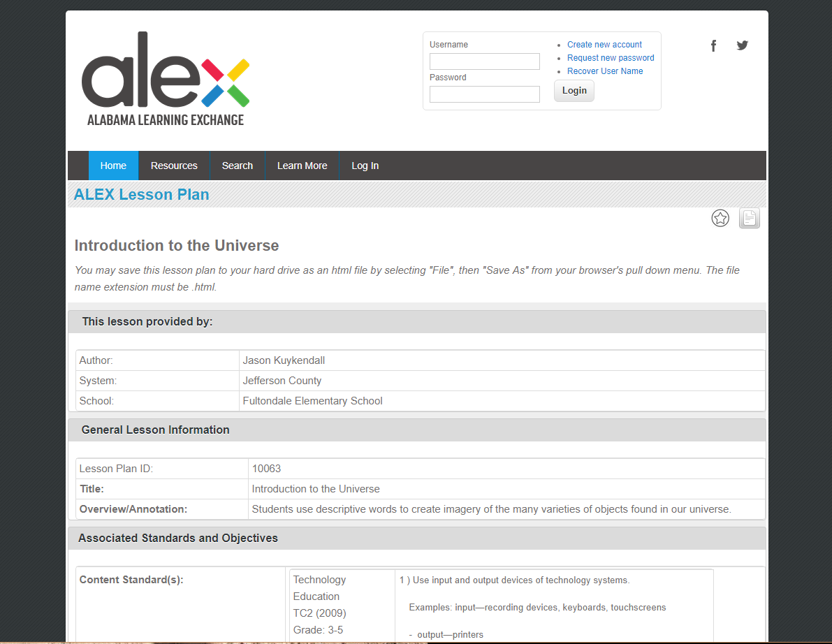Open the Recover User Name link
832x644 pixels.
point(605,71)
